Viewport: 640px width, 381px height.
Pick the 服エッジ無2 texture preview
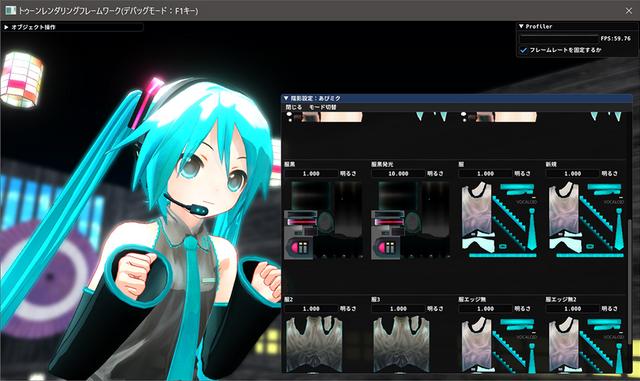585,344
